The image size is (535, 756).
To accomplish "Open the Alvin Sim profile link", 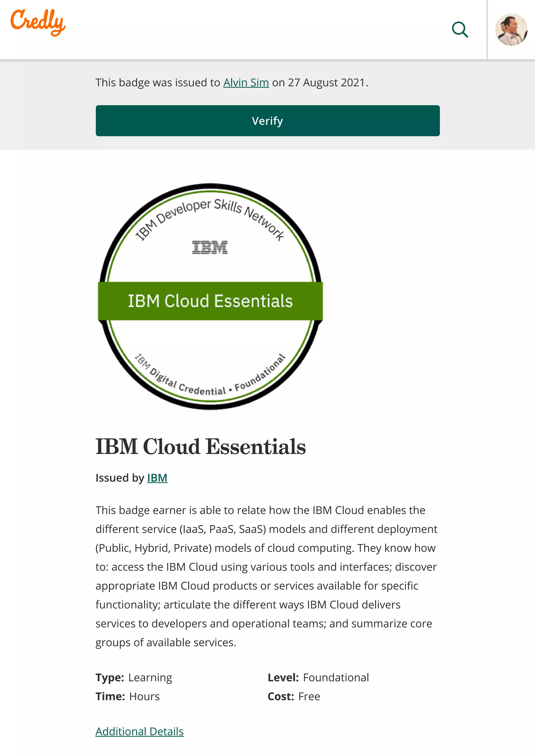I will pyautogui.click(x=246, y=83).
